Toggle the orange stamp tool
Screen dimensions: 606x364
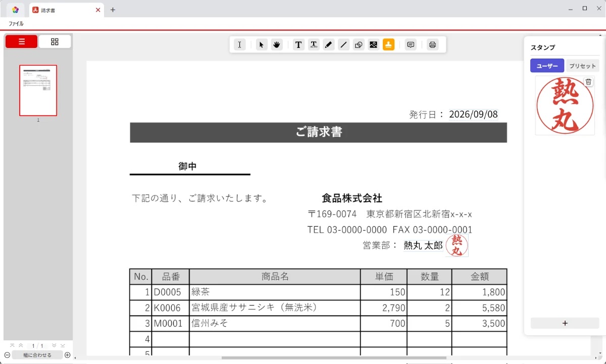click(388, 45)
